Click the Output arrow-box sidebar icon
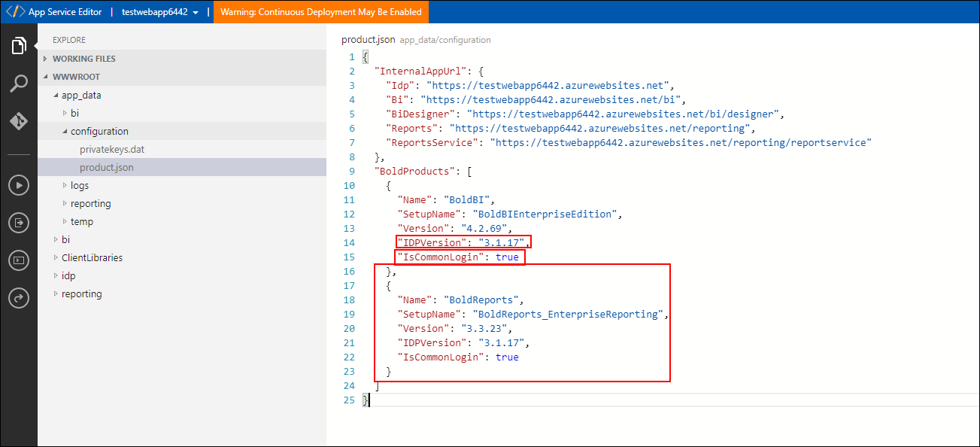 19,223
